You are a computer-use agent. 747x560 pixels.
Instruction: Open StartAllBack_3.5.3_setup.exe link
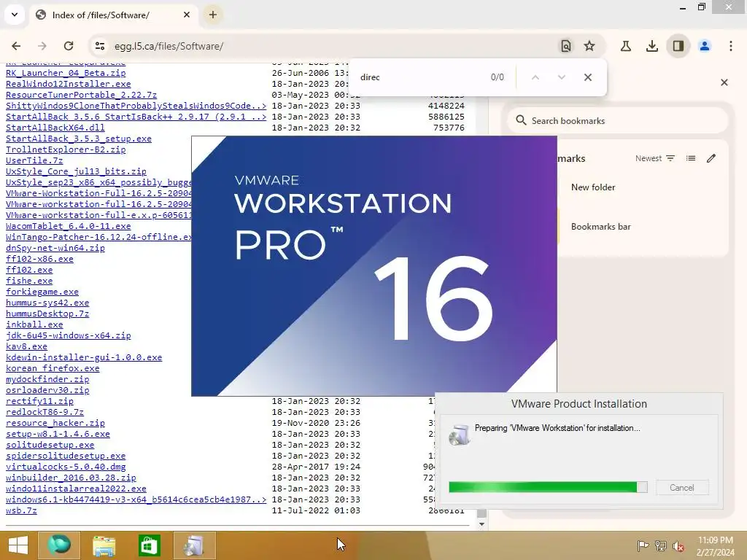tap(79, 139)
